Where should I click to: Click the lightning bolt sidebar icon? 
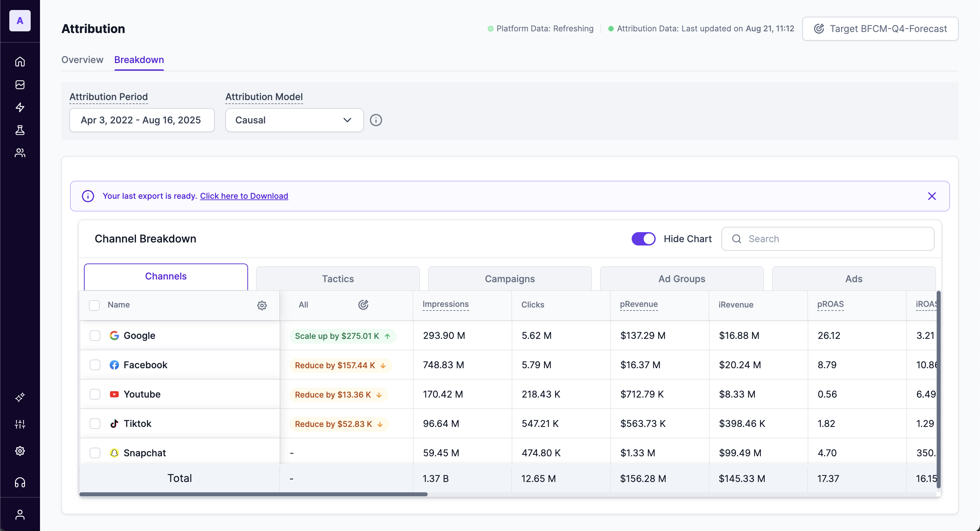pyautogui.click(x=20, y=107)
